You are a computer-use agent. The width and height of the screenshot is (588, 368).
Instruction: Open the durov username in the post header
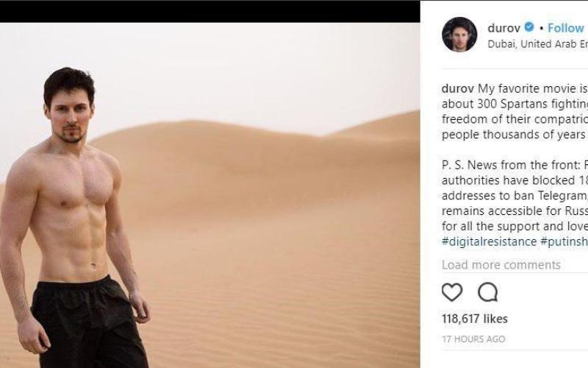pos(503,28)
